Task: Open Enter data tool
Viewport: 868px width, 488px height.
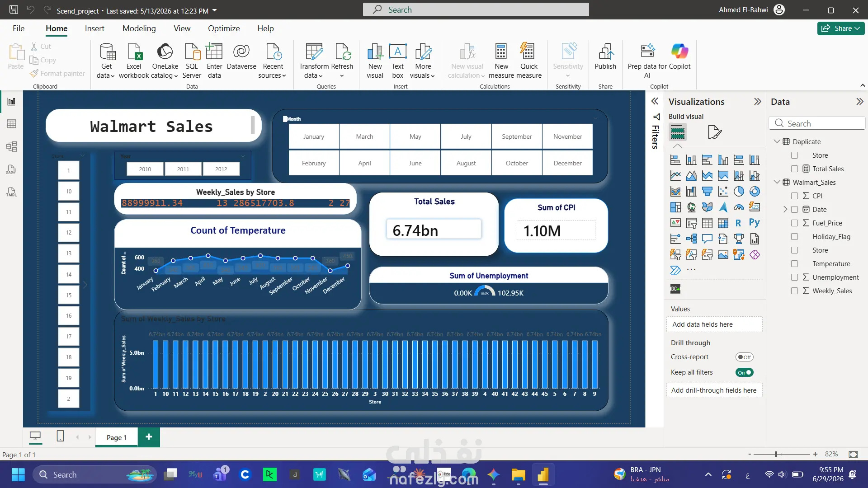Action: [x=214, y=61]
